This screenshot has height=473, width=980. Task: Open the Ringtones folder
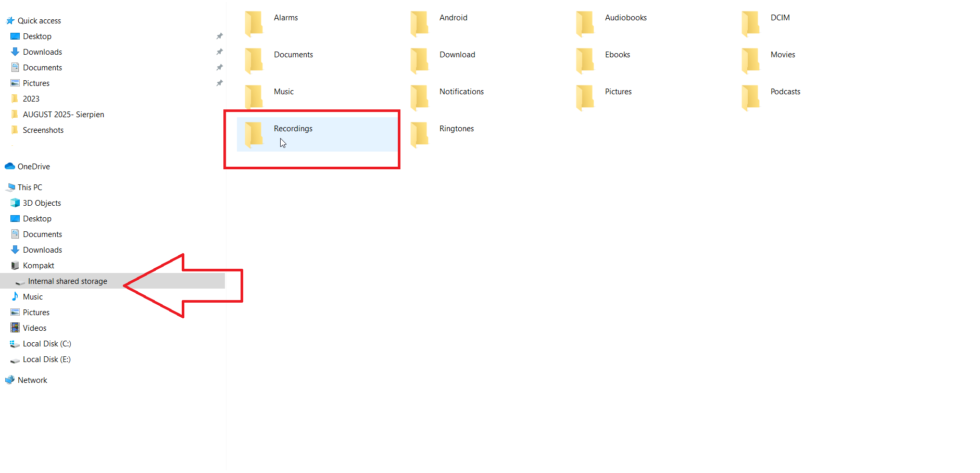(456, 129)
